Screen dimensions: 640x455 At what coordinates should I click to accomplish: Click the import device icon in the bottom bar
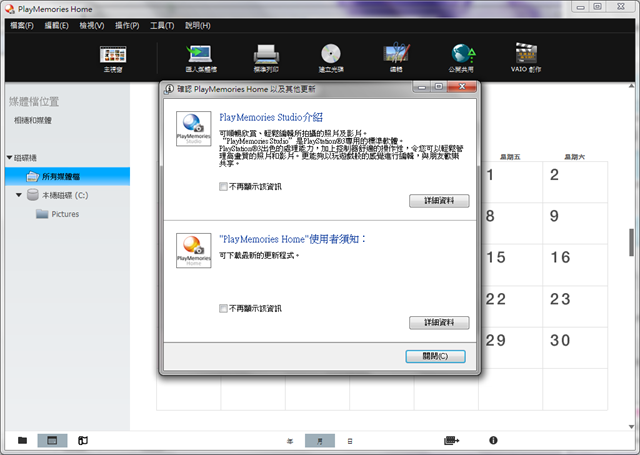pyautogui.click(x=451, y=440)
